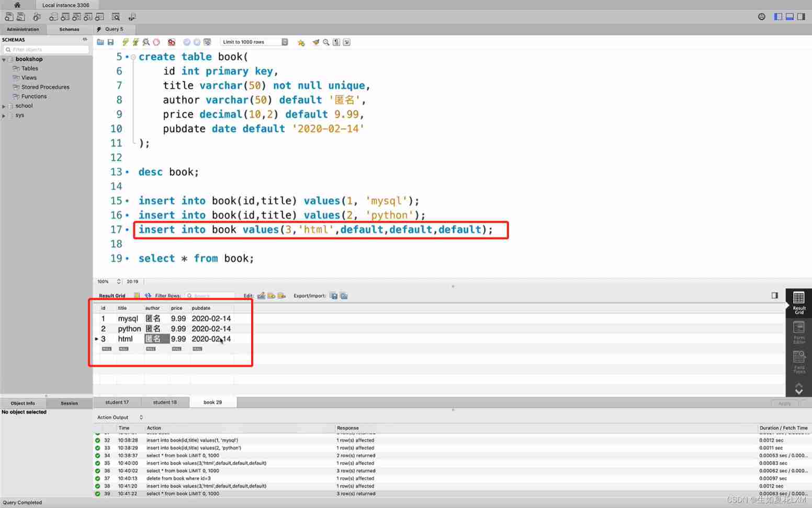Click the Filter Rows search field
The image size is (812, 508).
click(x=210, y=296)
